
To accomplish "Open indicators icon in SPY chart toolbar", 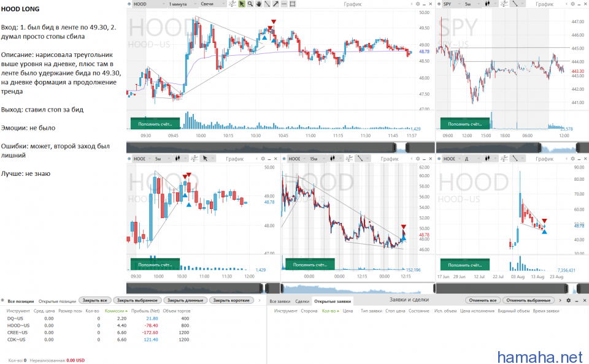I will tap(504, 4).
